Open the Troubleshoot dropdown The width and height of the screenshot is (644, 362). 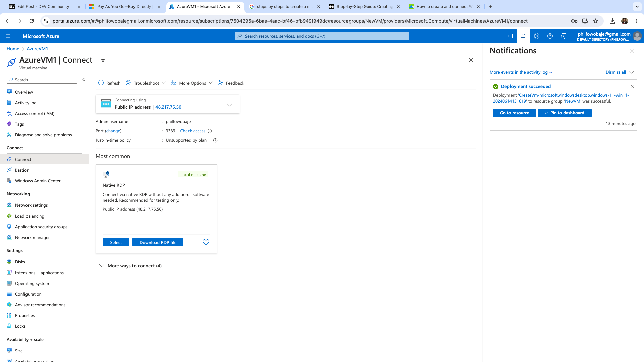146,83
